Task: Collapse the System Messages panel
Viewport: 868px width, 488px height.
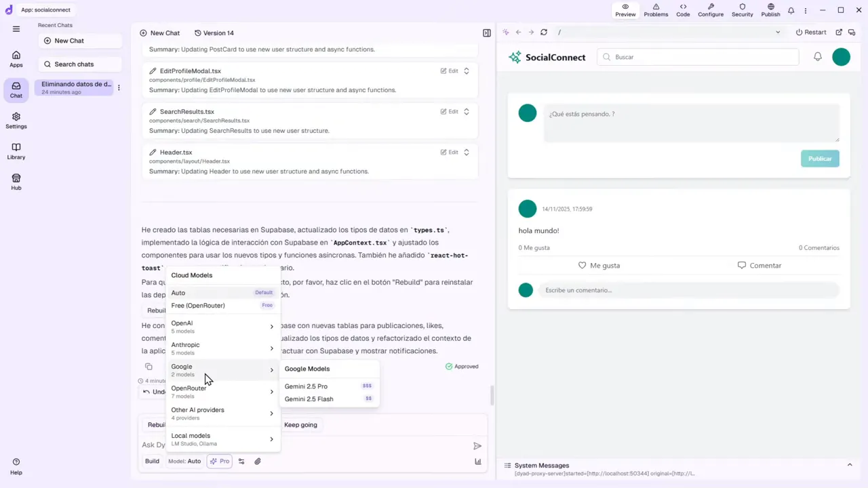Action: [850, 465]
